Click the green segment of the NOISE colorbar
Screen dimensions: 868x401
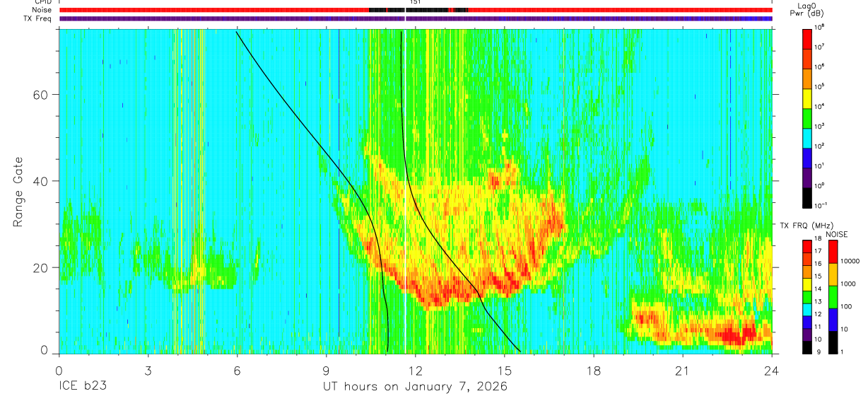click(833, 296)
